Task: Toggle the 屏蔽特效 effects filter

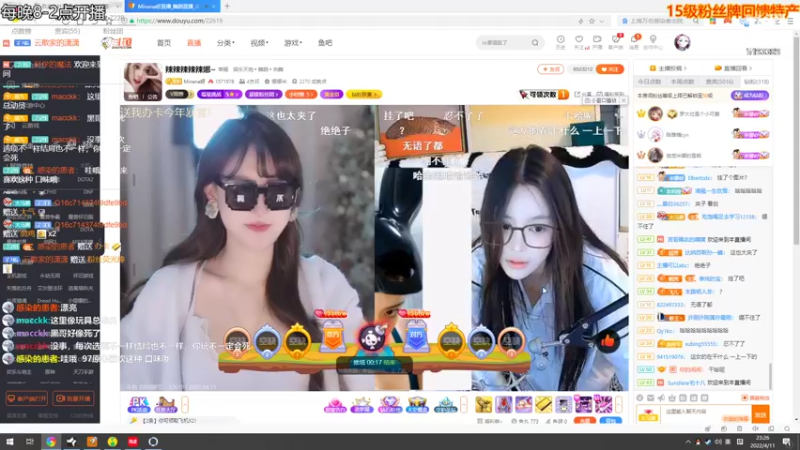Action: [755, 397]
